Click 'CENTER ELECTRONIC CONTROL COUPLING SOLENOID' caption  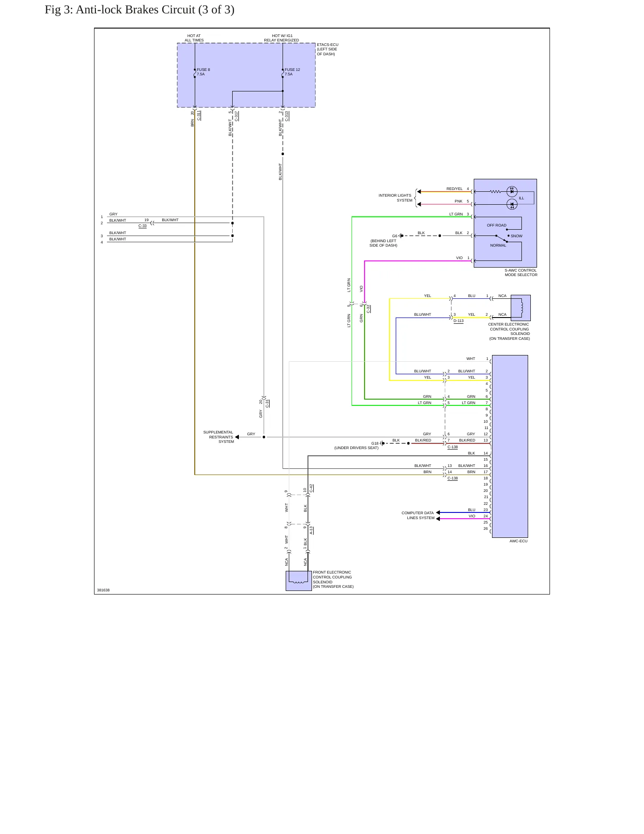[509, 331]
